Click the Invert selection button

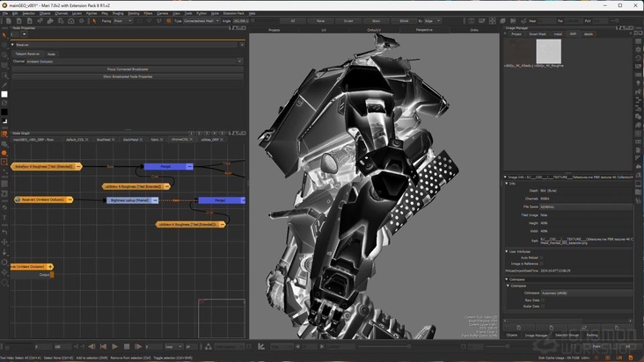(348, 20)
